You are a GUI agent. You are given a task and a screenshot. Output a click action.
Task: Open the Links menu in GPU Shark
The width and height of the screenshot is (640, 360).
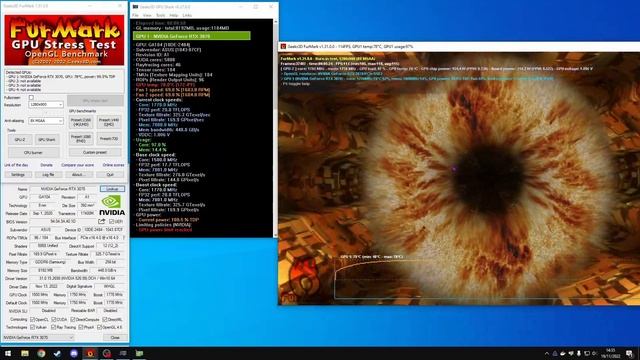coord(187,15)
